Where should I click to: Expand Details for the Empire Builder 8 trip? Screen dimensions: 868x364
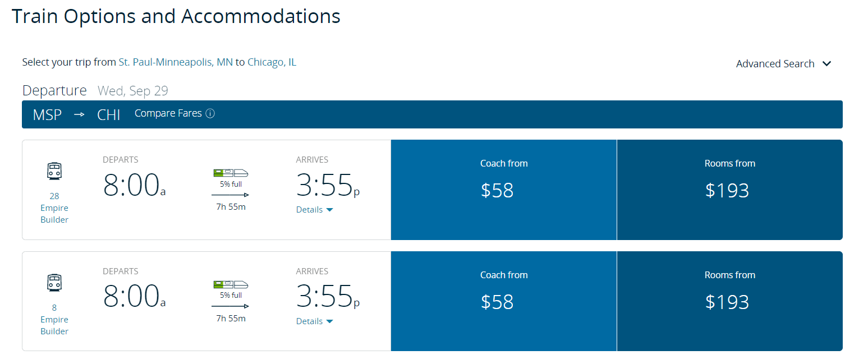[x=314, y=321]
